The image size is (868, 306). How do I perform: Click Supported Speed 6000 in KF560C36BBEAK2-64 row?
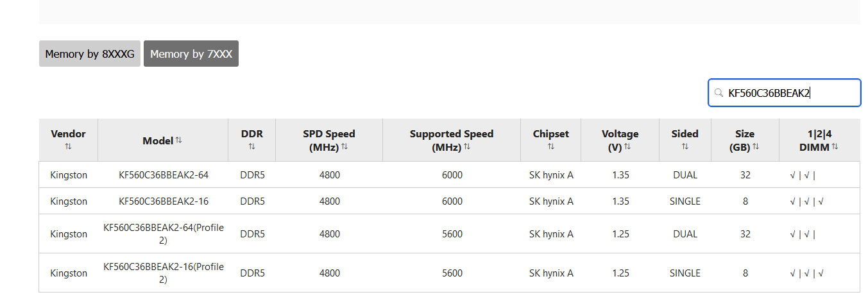click(x=452, y=174)
